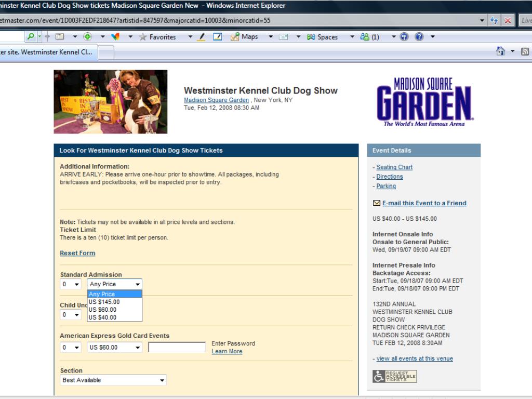The height and width of the screenshot is (399, 532).
Task: Click the contacts people icon showing (1)
Action: tap(370, 37)
